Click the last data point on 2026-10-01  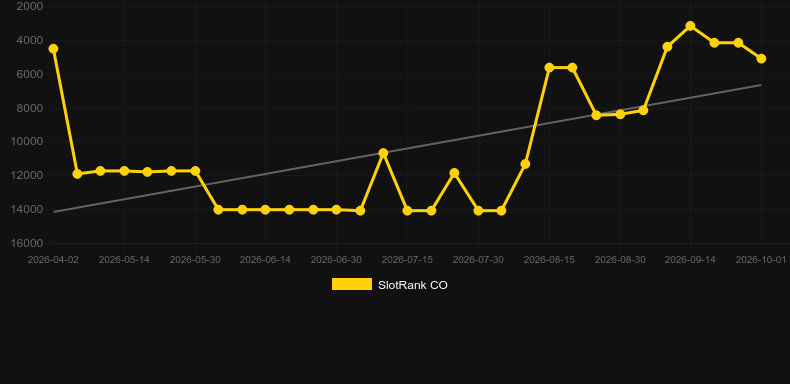coord(761,59)
